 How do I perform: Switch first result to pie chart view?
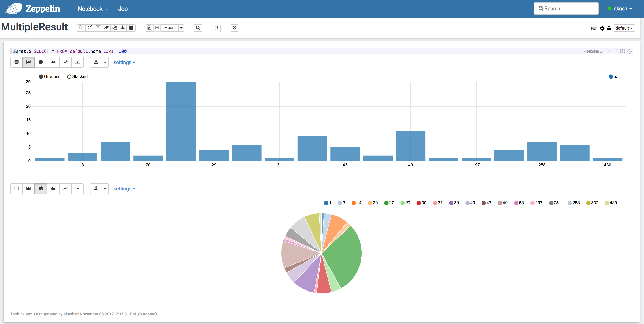pos(41,62)
